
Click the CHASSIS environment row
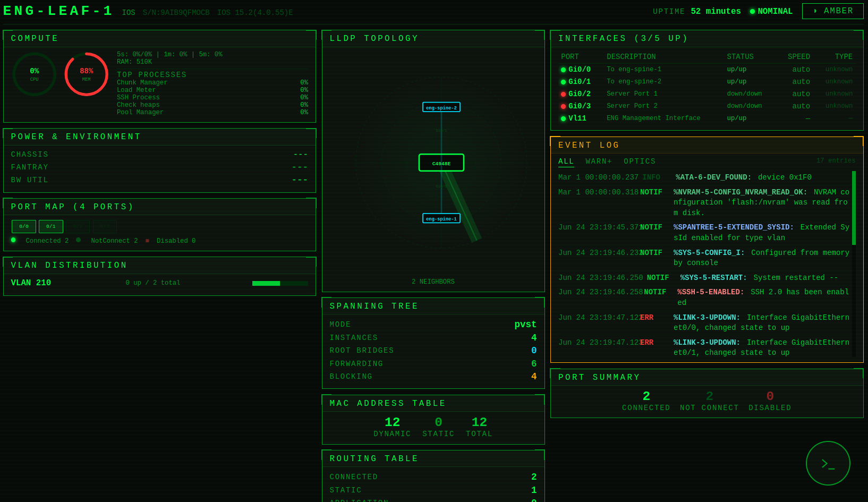pos(159,155)
